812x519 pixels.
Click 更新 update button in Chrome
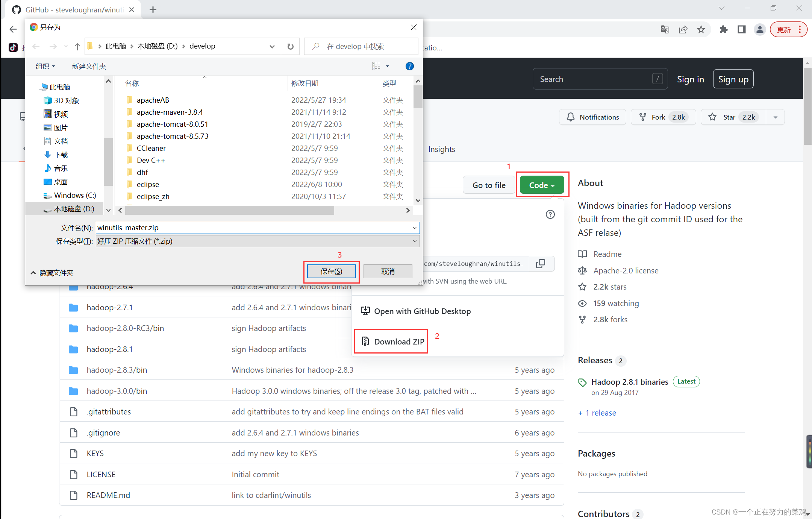tap(784, 29)
